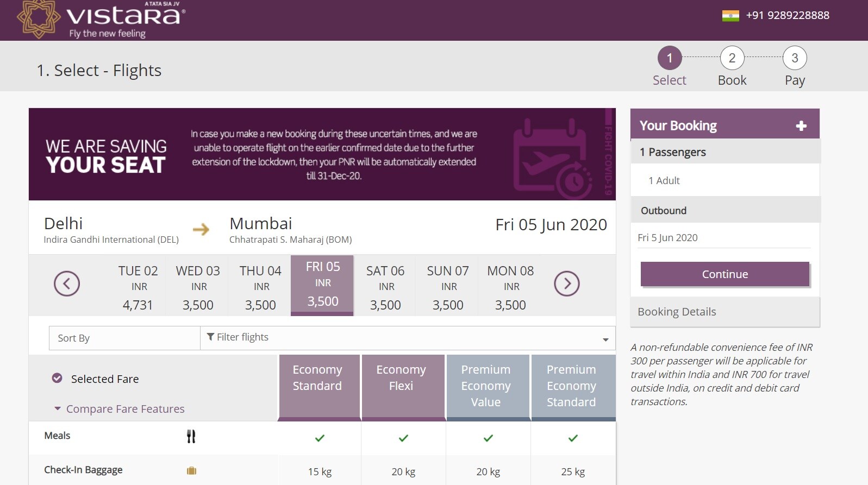Click the Mumbai destination city text

pyautogui.click(x=261, y=223)
